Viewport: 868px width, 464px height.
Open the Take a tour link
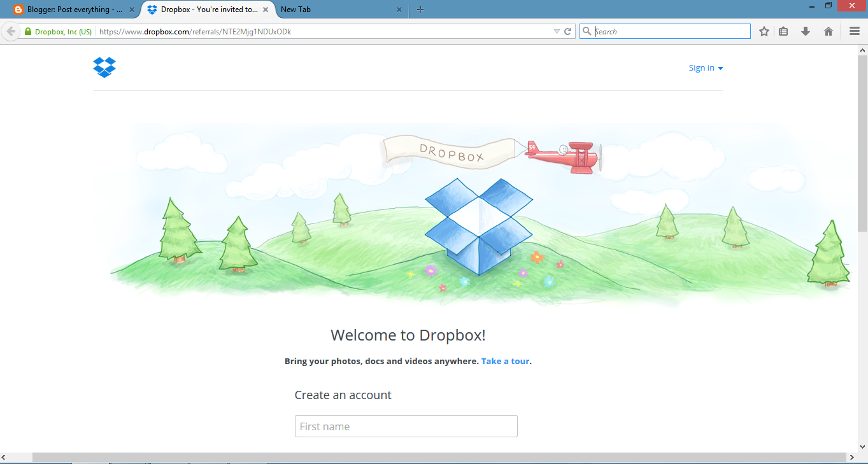coord(504,361)
